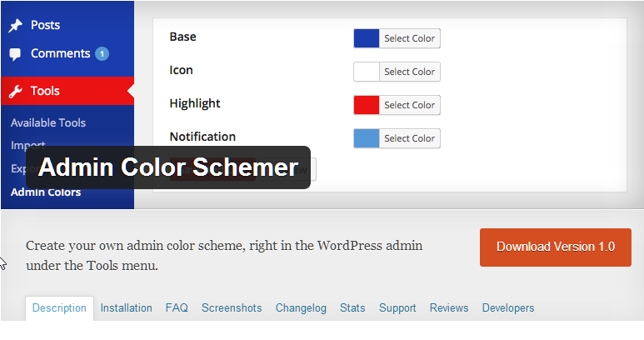Open Select Color for Notification
644x340 pixels.
(410, 138)
